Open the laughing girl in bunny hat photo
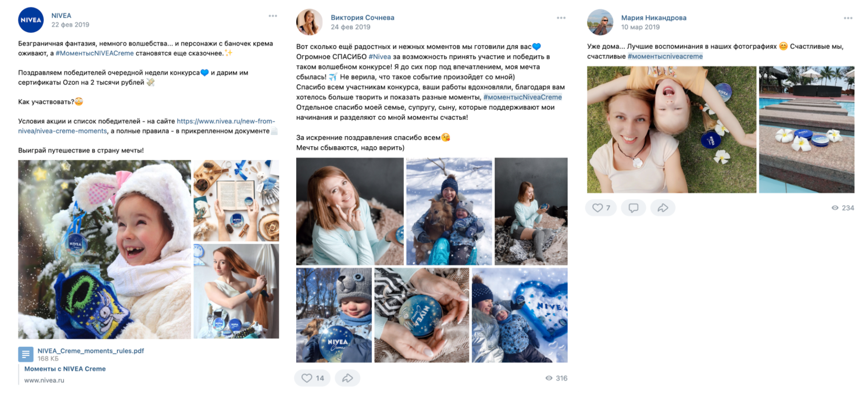 click(104, 249)
